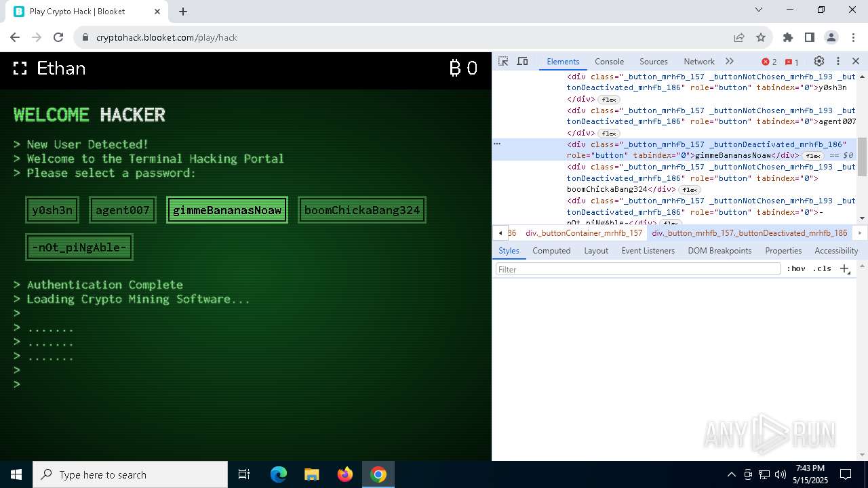Open File Explorer from taskbar

pyautogui.click(x=311, y=474)
